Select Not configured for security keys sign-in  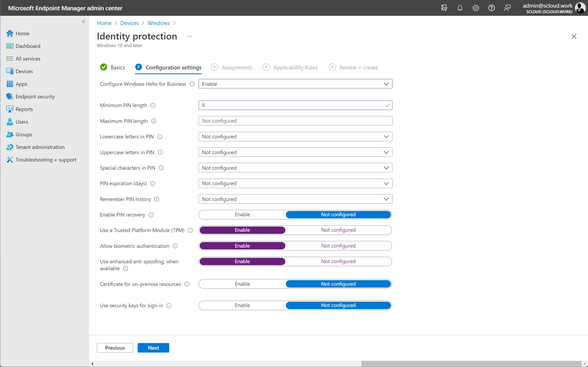(x=338, y=305)
